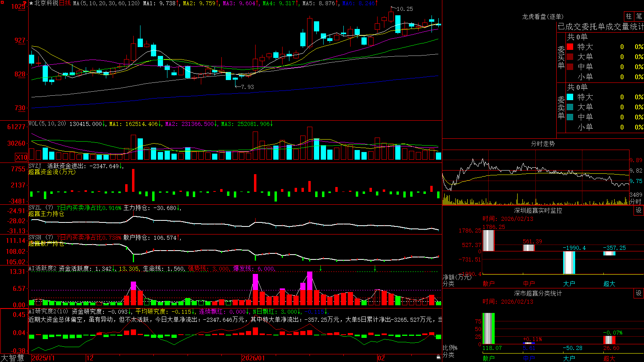This screenshot has width=644, height=362.
Task: Click the 龙虎看盘(逐单) panel title
Action: pyautogui.click(x=543, y=16)
